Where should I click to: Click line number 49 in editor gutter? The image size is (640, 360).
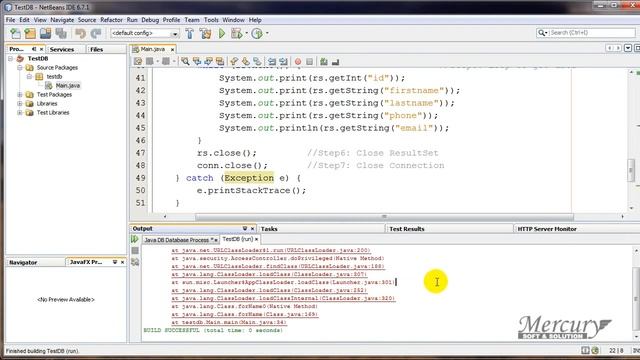(140, 178)
